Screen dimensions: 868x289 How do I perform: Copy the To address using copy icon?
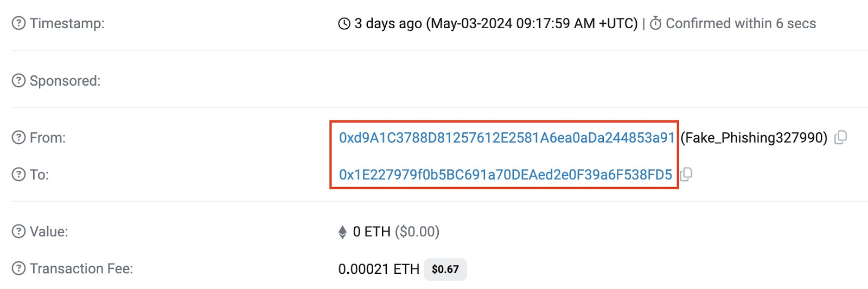686,175
